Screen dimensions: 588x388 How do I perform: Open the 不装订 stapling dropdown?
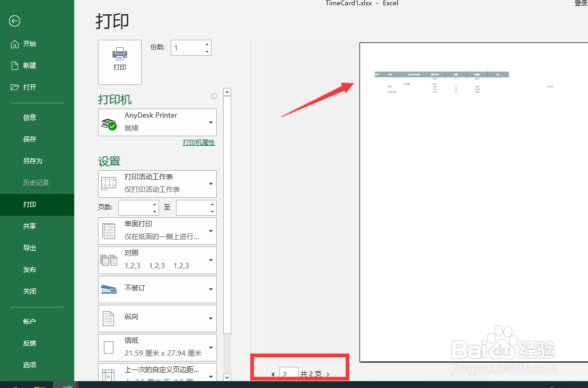pyautogui.click(x=210, y=289)
